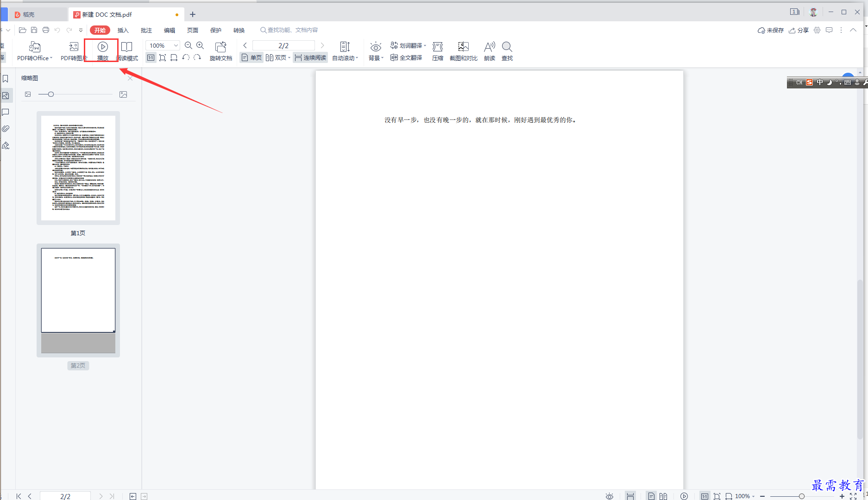This screenshot has height=500, width=868.
Task: Enable 单页 single page layout
Action: pyautogui.click(x=252, y=57)
